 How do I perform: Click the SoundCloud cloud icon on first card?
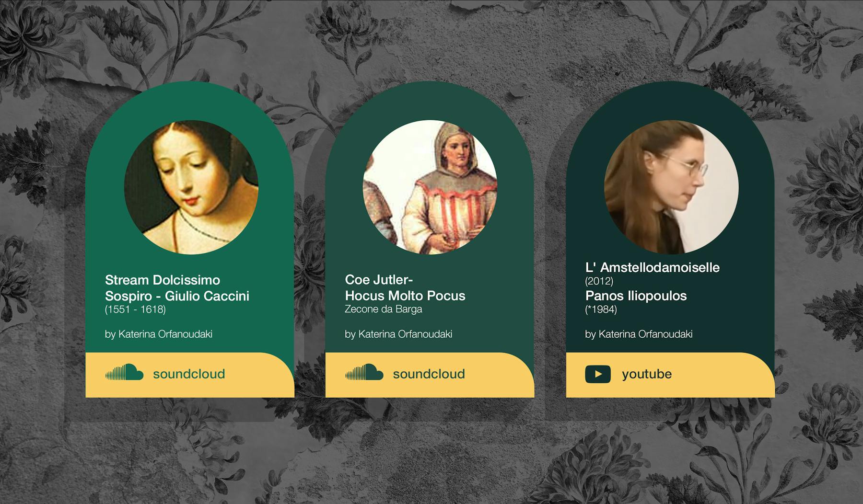[125, 372]
